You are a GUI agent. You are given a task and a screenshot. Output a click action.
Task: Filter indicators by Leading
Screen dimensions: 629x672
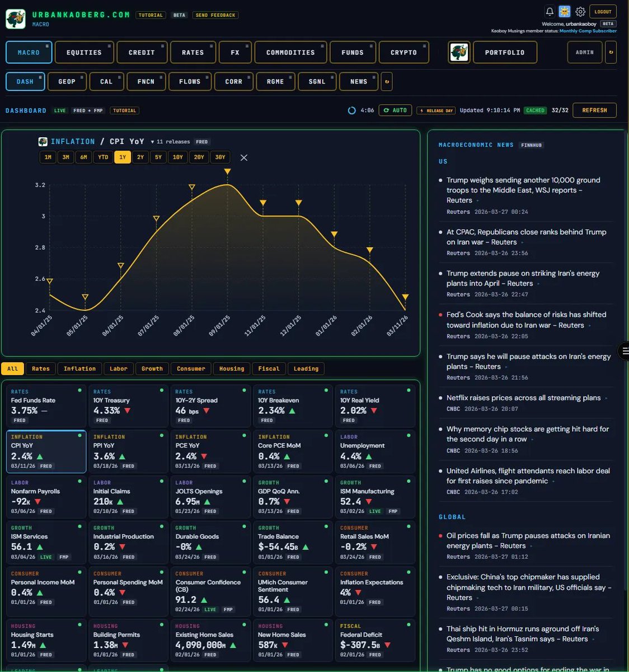point(306,368)
